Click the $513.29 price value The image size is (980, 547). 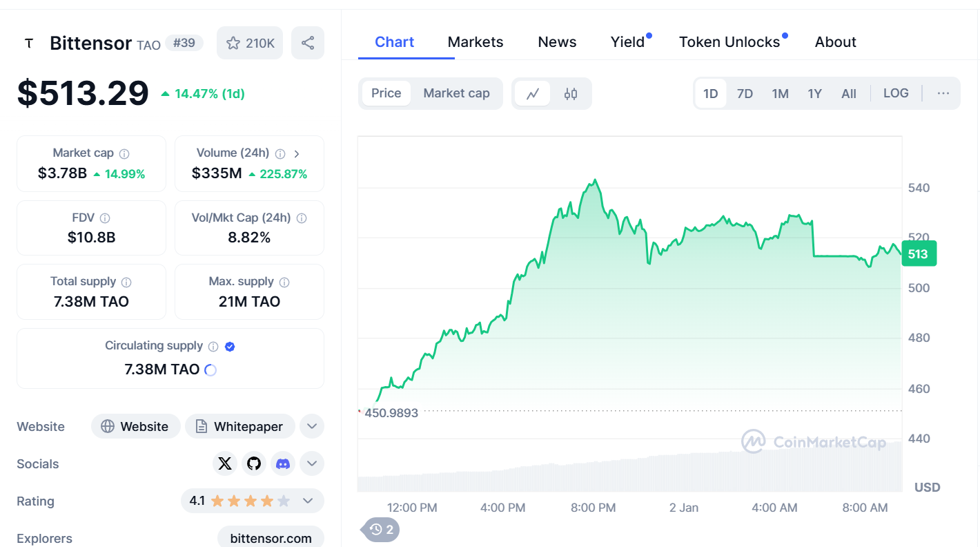[x=83, y=93]
